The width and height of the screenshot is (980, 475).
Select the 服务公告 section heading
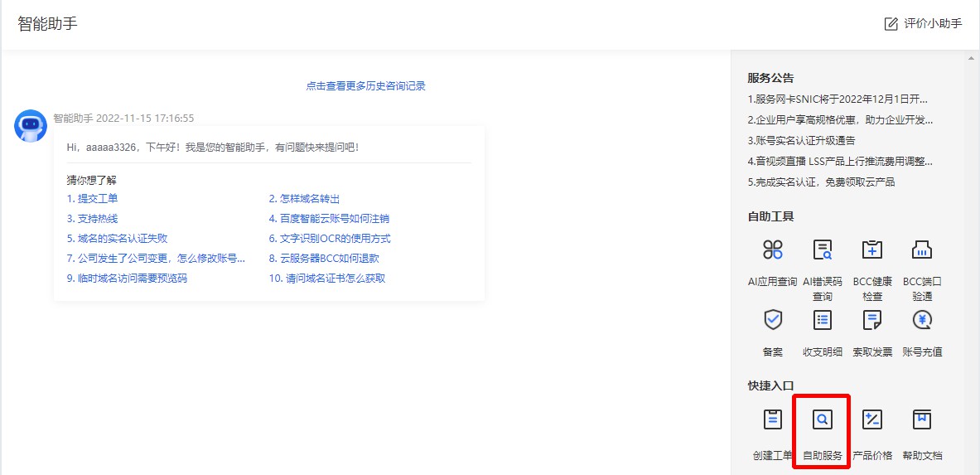click(x=770, y=78)
